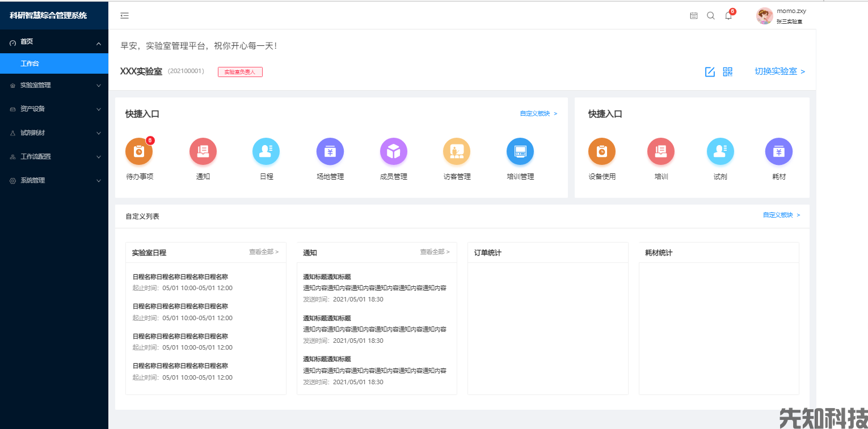868x429 pixels.
Task: Expand the 工作流配置 chevron
Action: pyautogui.click(x=99, y=157)
